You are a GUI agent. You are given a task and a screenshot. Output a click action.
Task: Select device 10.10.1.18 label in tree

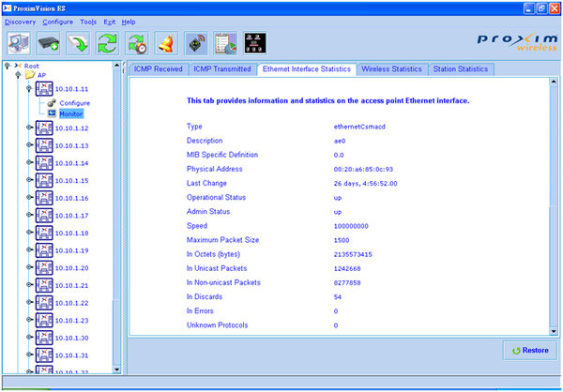(x=72, y=234)
